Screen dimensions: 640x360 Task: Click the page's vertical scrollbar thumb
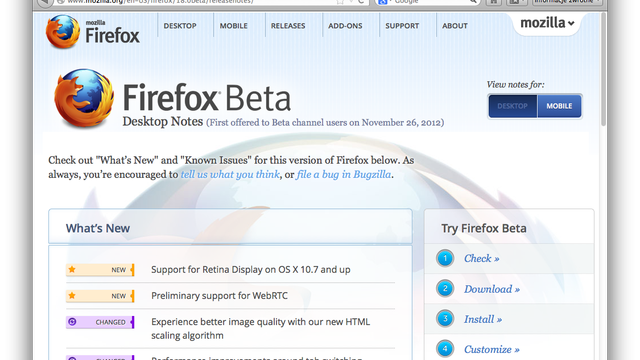click(x=603, y=69)
